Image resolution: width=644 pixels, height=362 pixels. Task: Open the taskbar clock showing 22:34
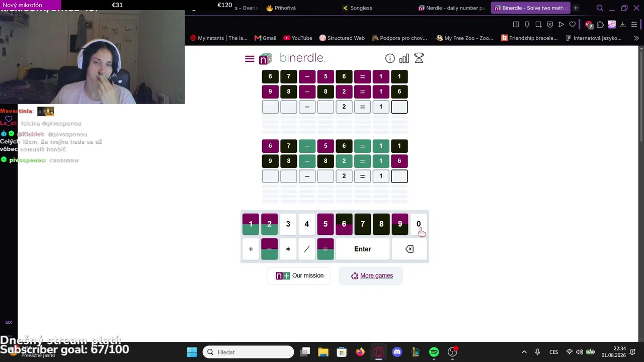click(x=613, y=352)
